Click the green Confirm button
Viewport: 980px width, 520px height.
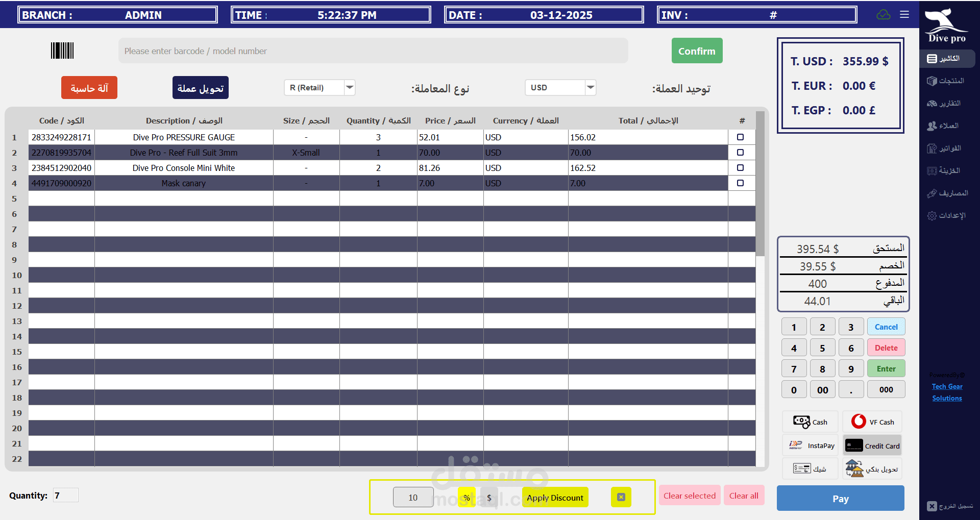(697, 51)
